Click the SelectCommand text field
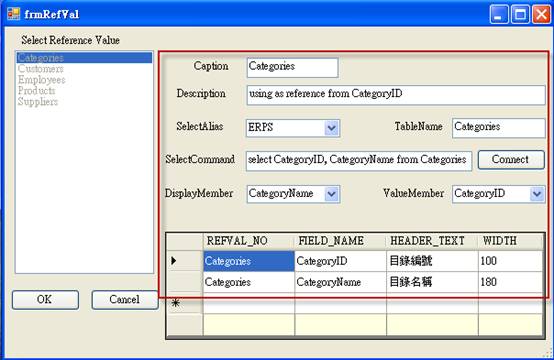 pos(359,161)
